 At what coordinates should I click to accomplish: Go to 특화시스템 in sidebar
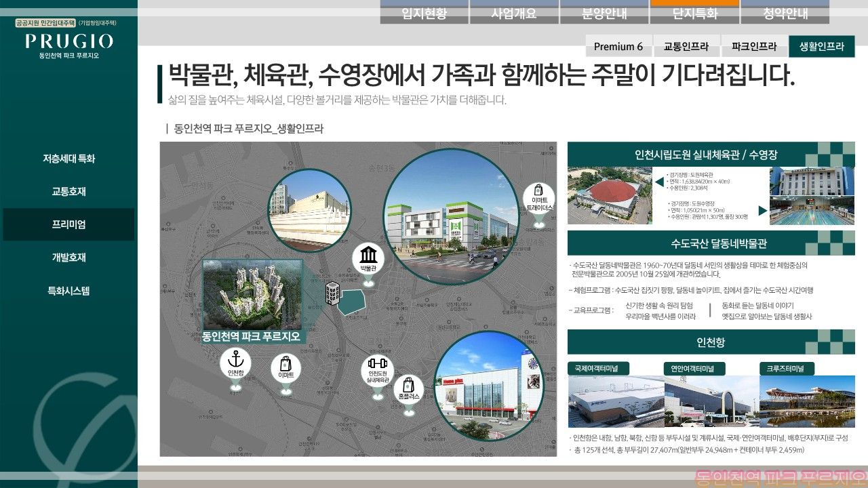point(68,291)
